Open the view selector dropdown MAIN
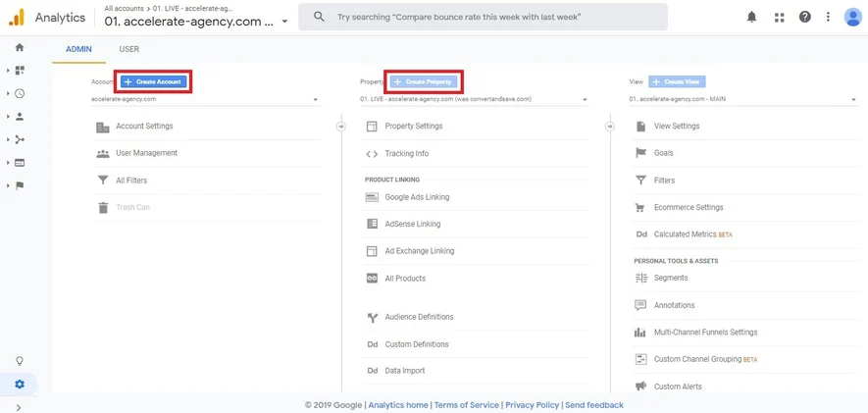Image resolution: width=868 pixels, height=413 pixels. [x=743, y=100]
